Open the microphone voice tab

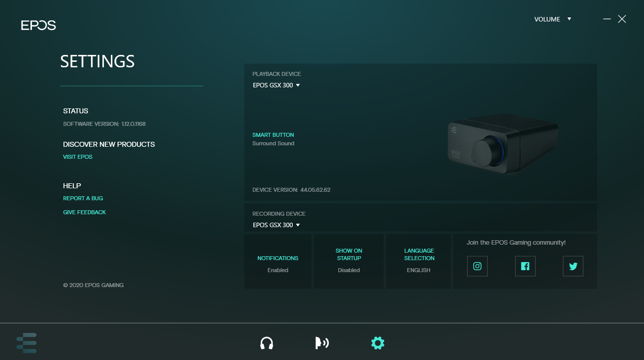[322, 343]
